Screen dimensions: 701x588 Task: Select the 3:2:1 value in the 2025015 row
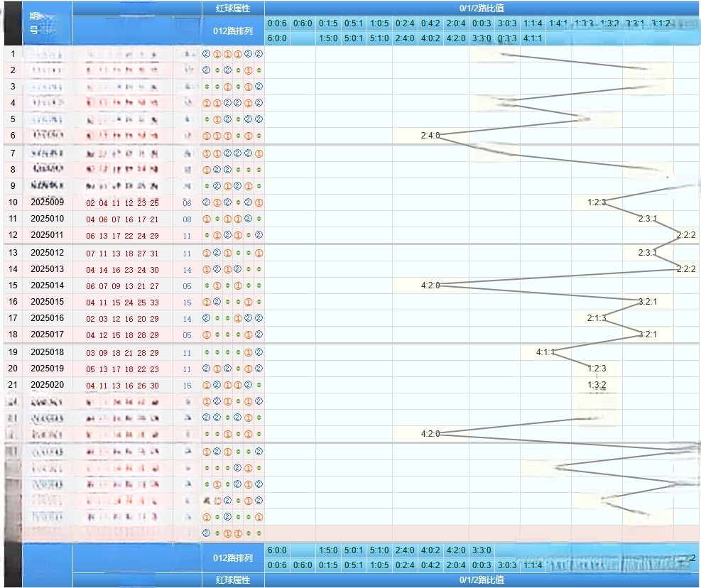(647, 302)
